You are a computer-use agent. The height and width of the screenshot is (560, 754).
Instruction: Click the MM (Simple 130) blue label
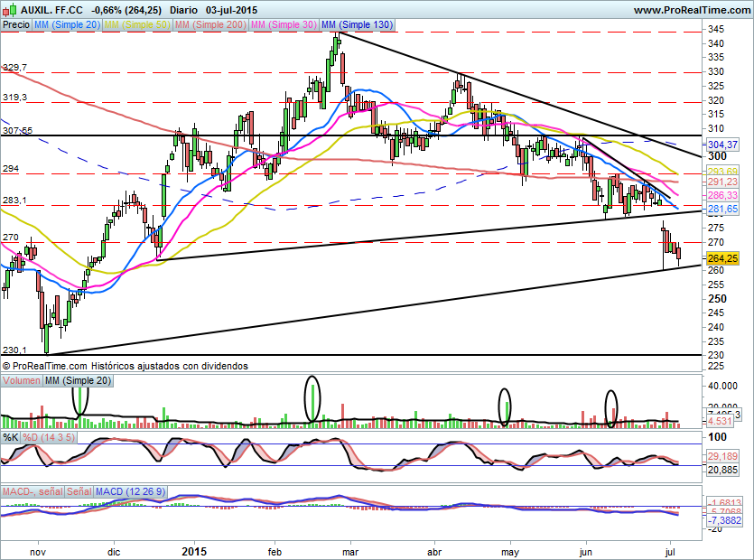point(357,25)
